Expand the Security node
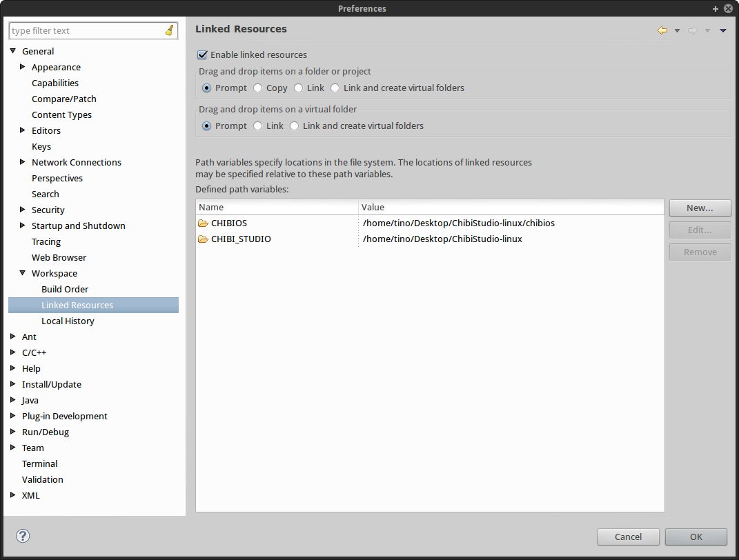 [x=22, y=210]
